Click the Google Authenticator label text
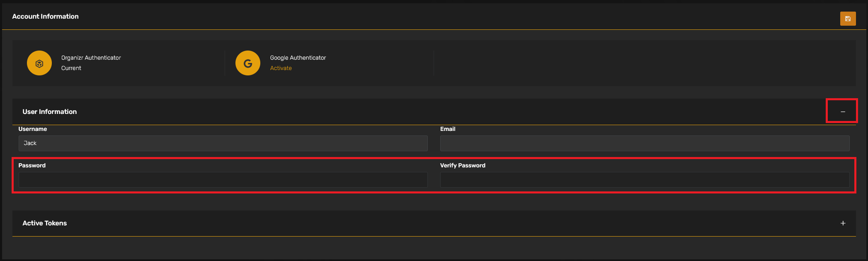 pos(298,58)
